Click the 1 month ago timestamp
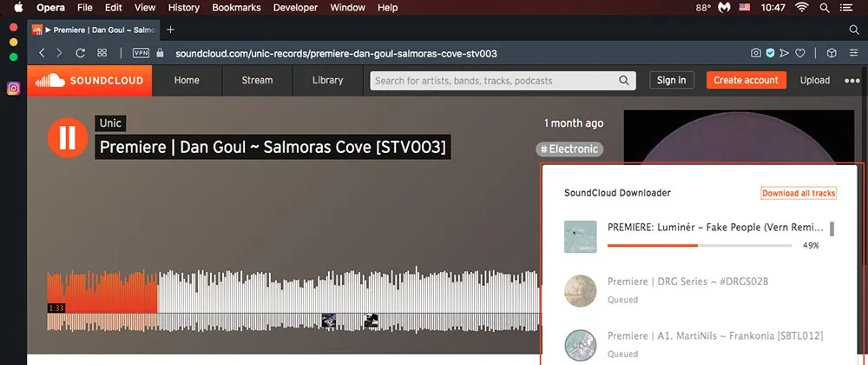Image resolution: width=868 pixels, height=365 pixels. pyautogui.click(x=574, y=123)
